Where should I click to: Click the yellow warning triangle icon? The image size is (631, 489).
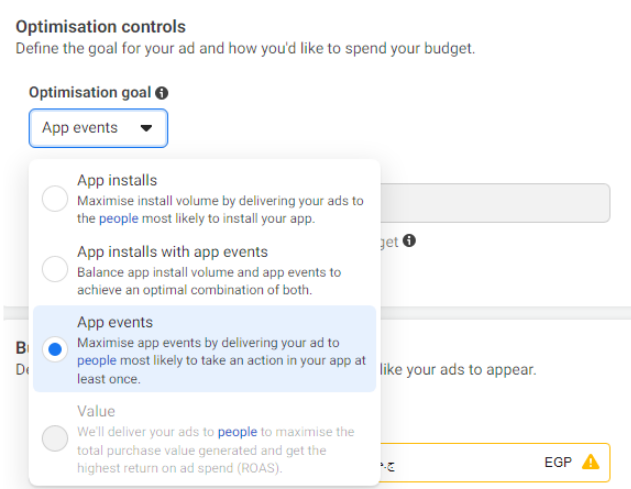pyautogui.click(x=591, y=462)
